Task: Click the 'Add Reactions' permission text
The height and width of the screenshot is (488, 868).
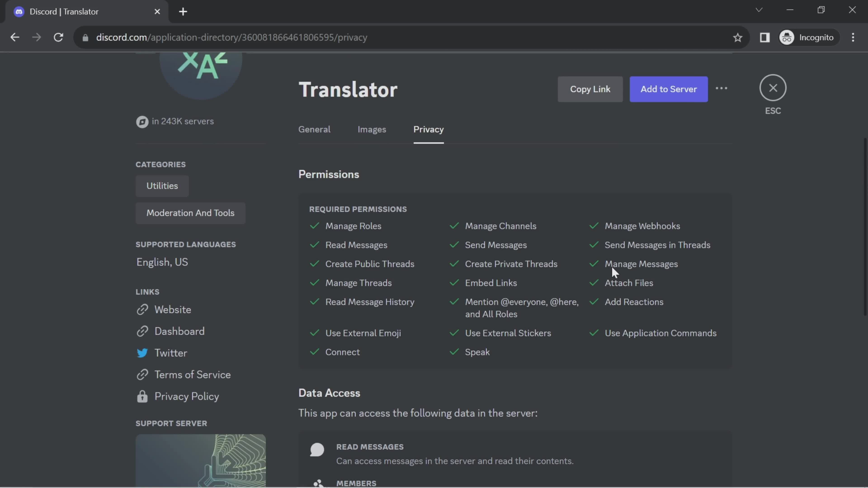Action: pos(634,302)
